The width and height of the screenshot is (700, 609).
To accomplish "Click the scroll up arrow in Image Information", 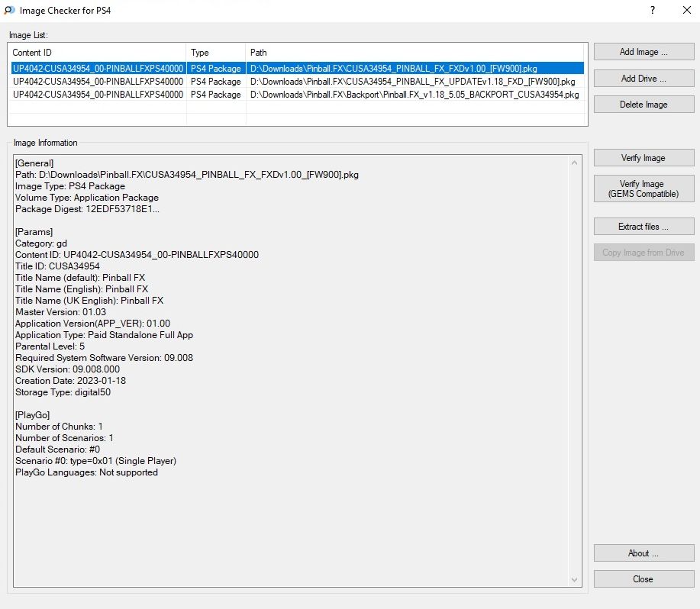I will (575, 163).
